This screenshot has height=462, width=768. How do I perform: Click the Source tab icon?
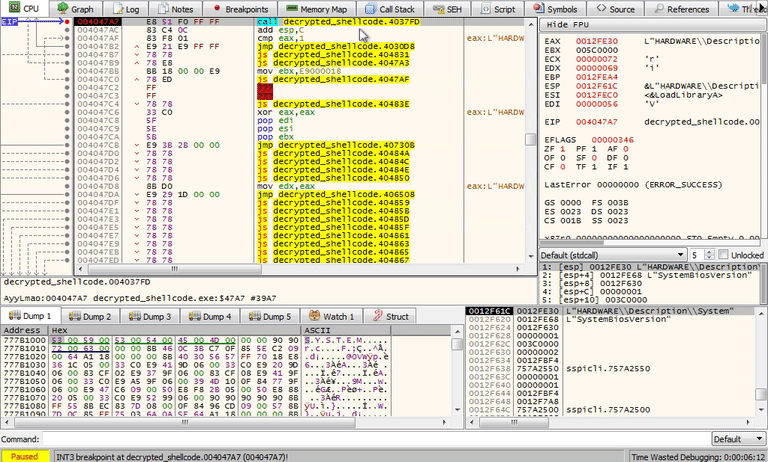[600, 9]
